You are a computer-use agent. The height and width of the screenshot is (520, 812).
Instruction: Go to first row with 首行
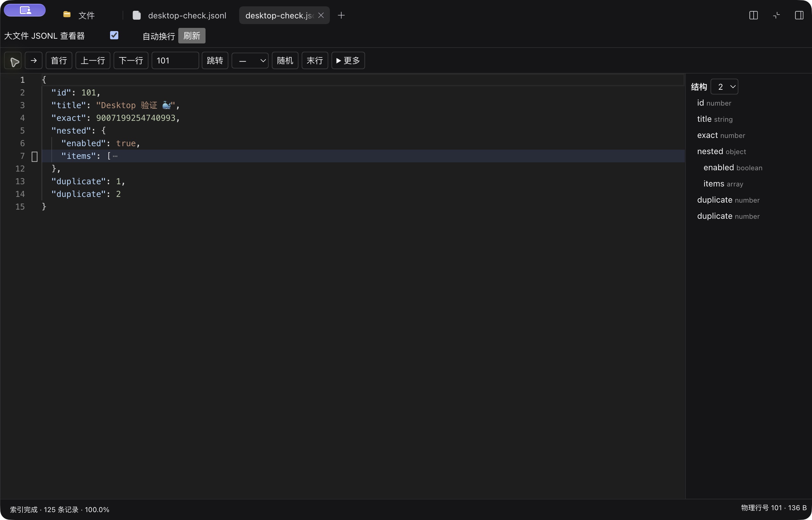pos(59,61)
